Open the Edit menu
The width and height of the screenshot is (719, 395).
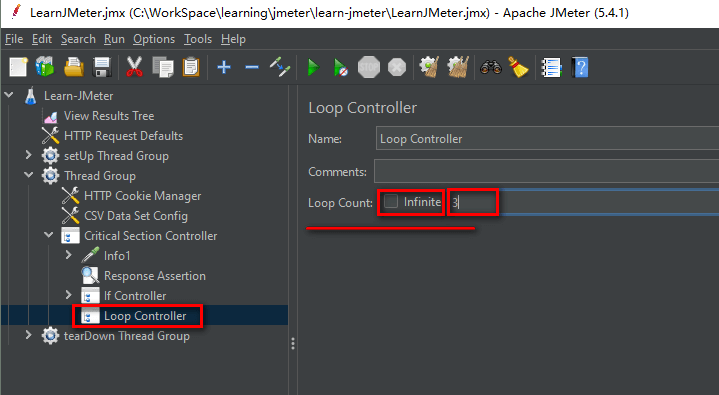pos(42,39)
